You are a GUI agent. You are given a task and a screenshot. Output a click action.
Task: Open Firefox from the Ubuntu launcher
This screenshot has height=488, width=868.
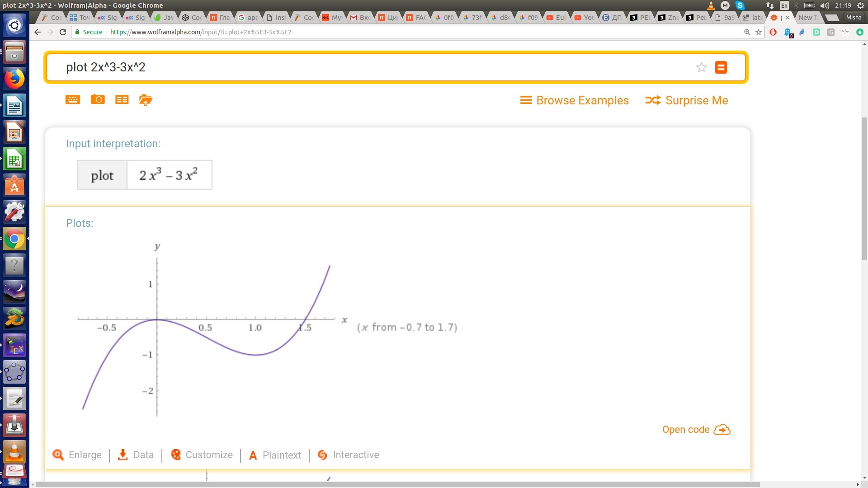coord(14,79)
